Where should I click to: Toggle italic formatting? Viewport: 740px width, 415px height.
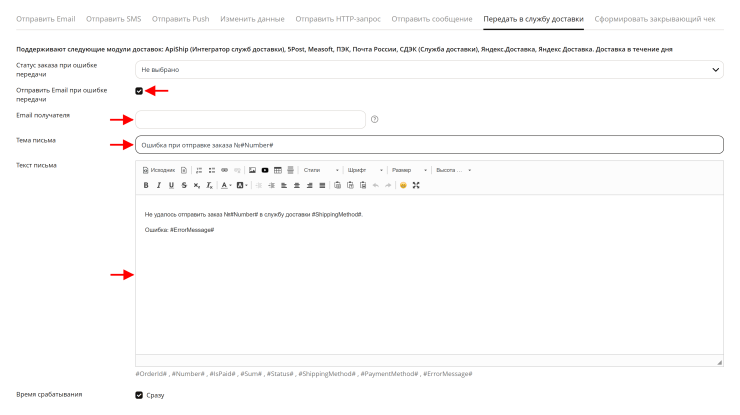[x=159, y=185]
